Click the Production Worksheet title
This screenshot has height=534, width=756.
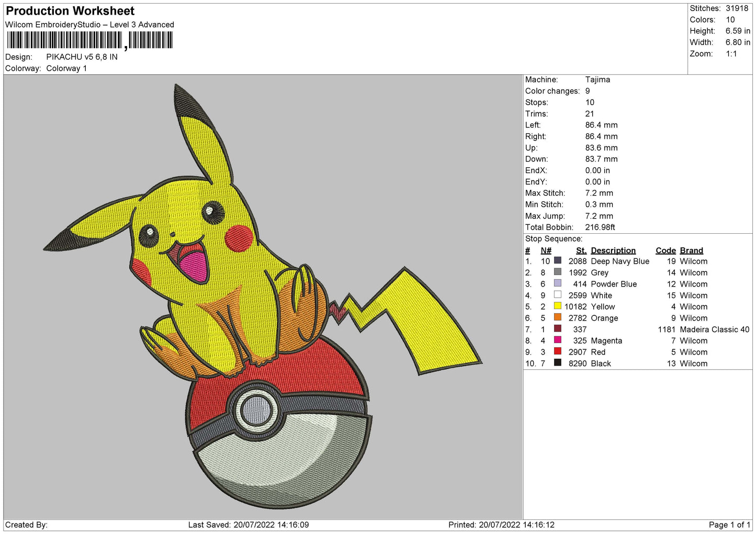coord(70,11)
